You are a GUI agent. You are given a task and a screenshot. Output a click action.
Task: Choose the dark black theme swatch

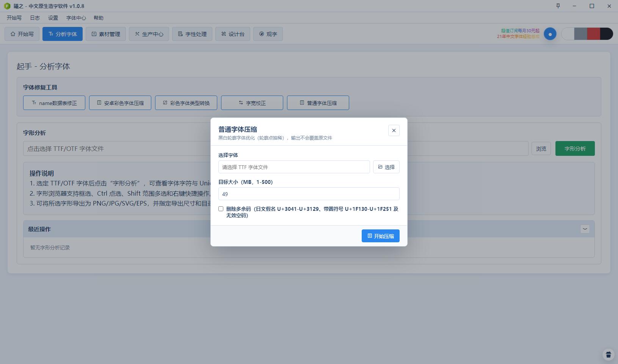607,34
